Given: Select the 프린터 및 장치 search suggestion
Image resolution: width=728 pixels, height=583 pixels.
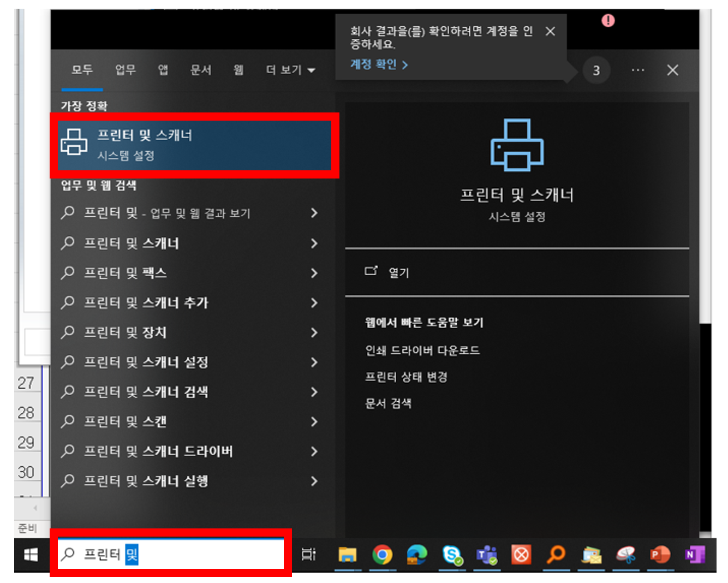Looking at the screenshot, I should pyautogui.click(x=125, y=332).
